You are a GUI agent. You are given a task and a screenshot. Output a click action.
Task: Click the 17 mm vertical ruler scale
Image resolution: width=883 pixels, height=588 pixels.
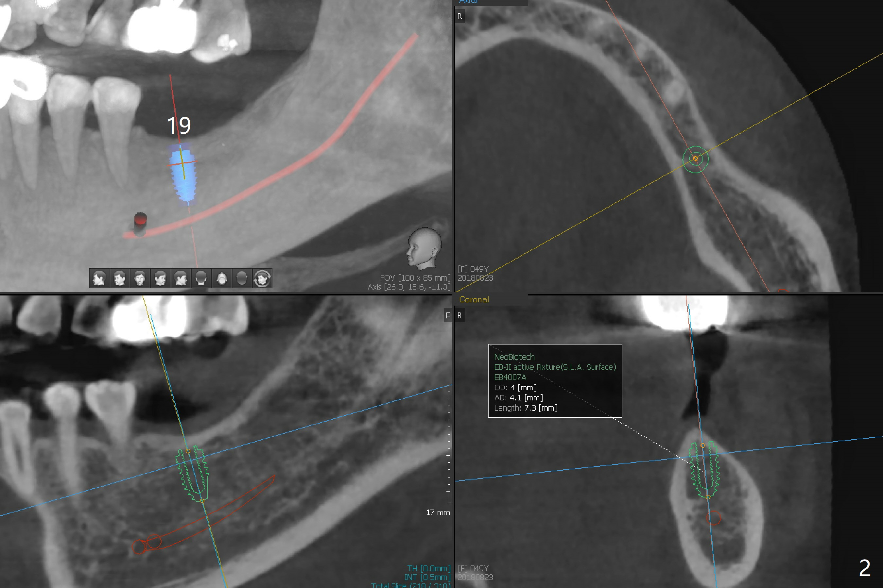[449, 445]
